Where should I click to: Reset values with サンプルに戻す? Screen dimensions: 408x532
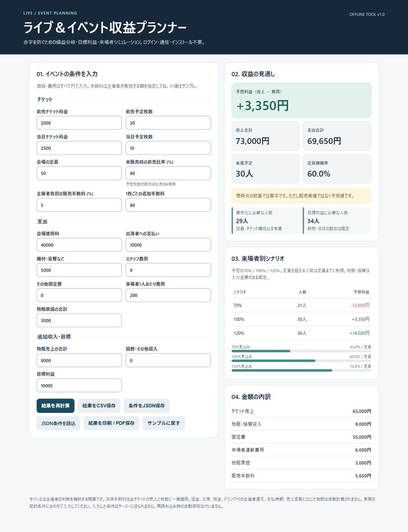(164, 423)
